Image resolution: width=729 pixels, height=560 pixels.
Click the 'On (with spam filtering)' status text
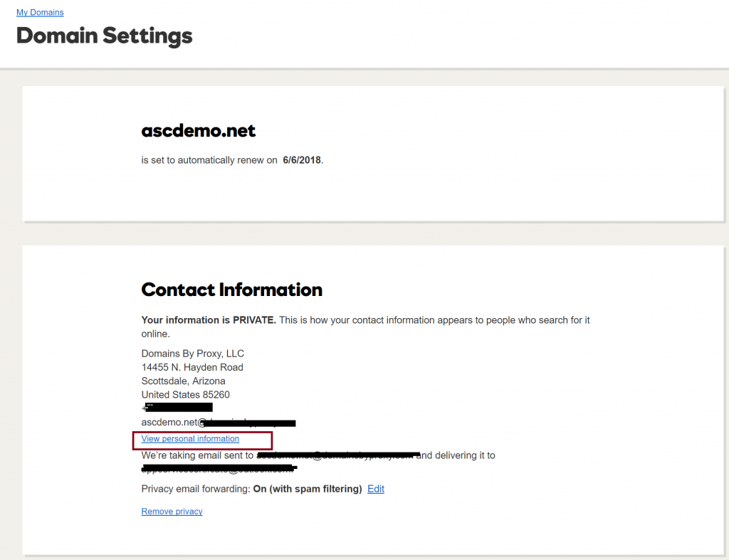pyautogui.click(x=308, y=489)
